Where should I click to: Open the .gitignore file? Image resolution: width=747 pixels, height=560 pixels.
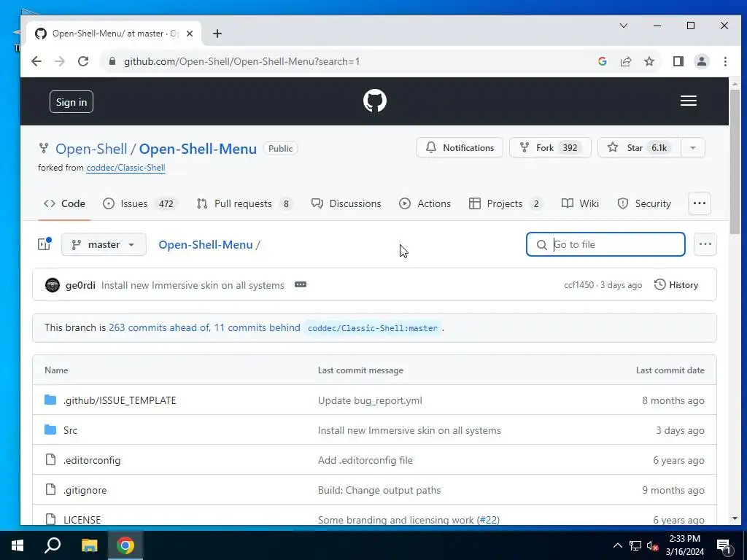pyautogui.click(x=85, y=491)
